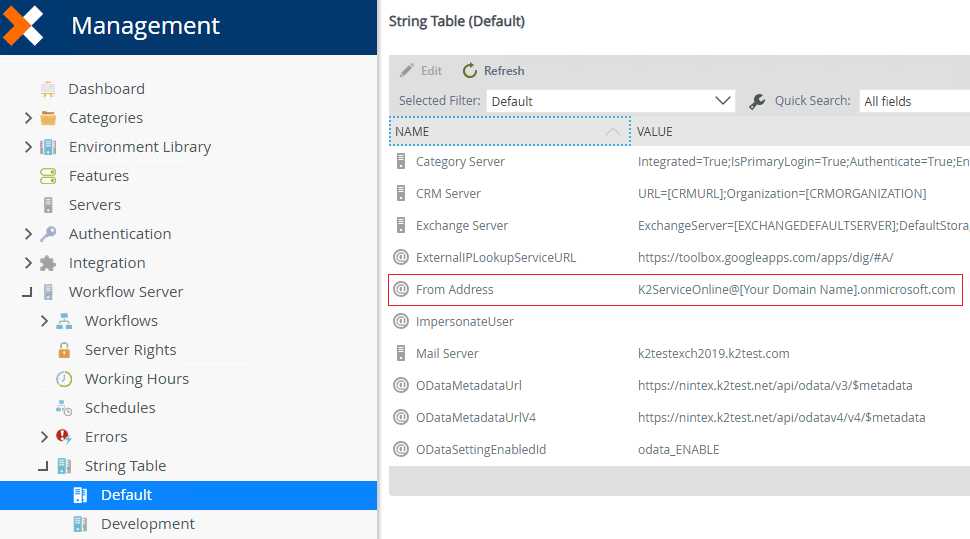Screen dimensions: 970x539
Task: Click the Working Hours clock icon
Action: pyautogui.click(x=64, y=379)
